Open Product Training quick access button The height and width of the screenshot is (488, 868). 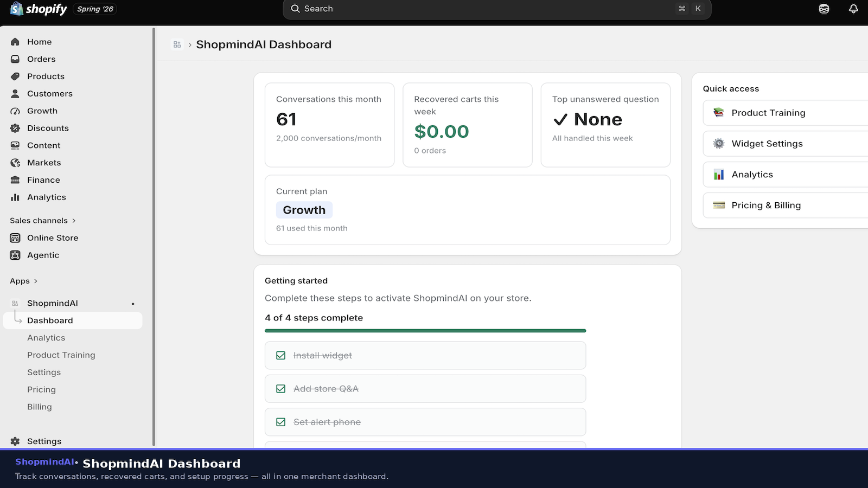pyautogui.click(x=786, y=113)
